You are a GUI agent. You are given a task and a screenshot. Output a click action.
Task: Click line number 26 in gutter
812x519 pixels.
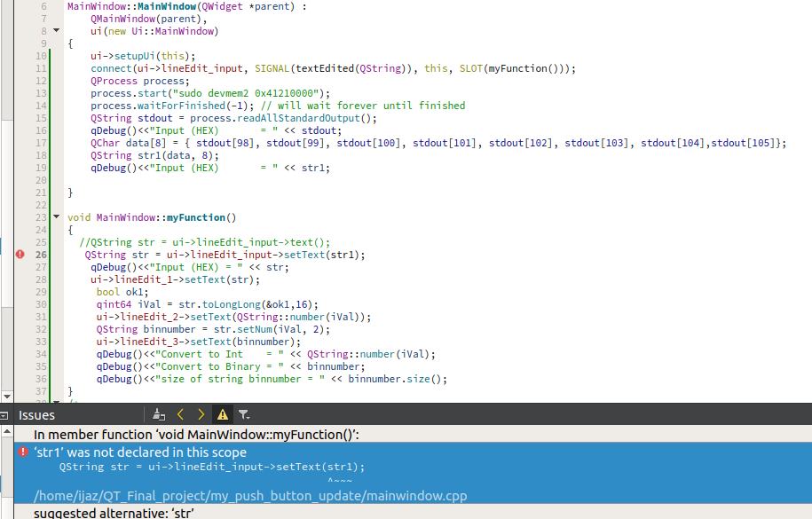(x=41, y=255)
